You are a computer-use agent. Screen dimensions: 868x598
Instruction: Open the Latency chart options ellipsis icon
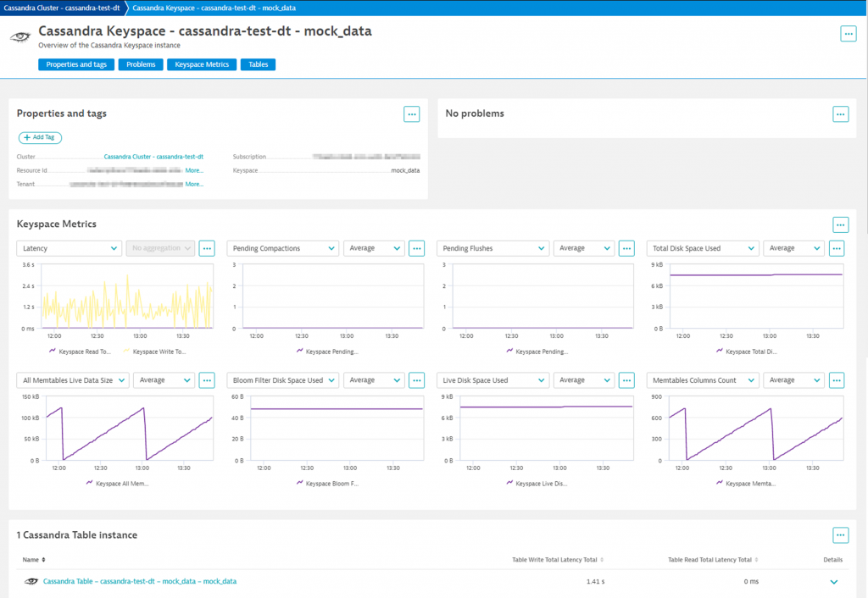(206, 247)
